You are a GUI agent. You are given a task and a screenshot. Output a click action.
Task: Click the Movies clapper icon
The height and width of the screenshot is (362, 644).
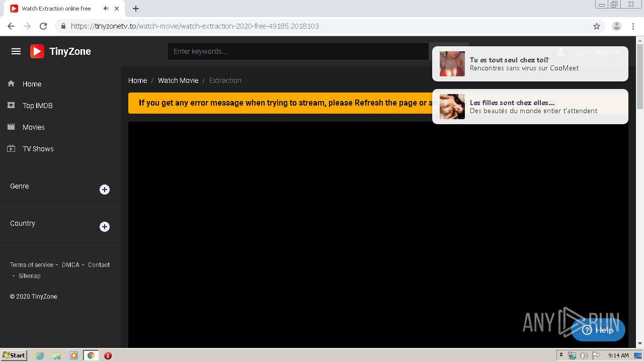[11, 127]
